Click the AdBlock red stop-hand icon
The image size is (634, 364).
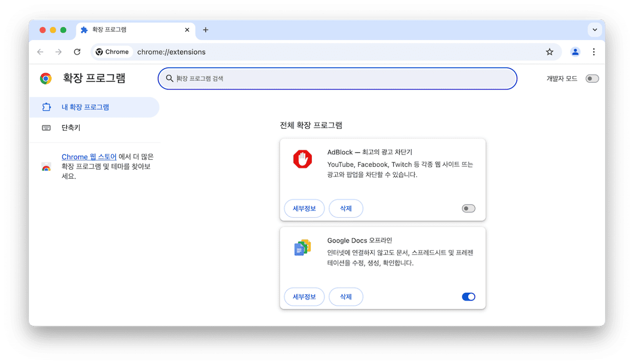pyautogui.click(x=302, y=159)
